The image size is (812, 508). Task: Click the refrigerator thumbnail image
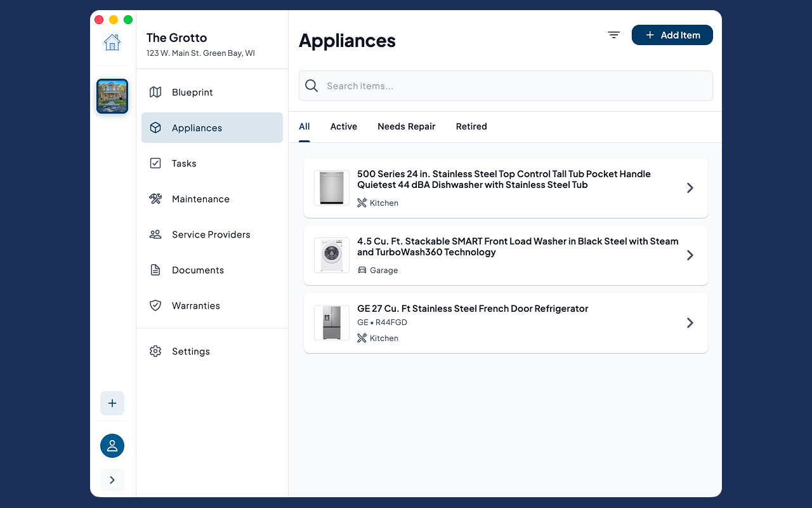pos(332,323)
